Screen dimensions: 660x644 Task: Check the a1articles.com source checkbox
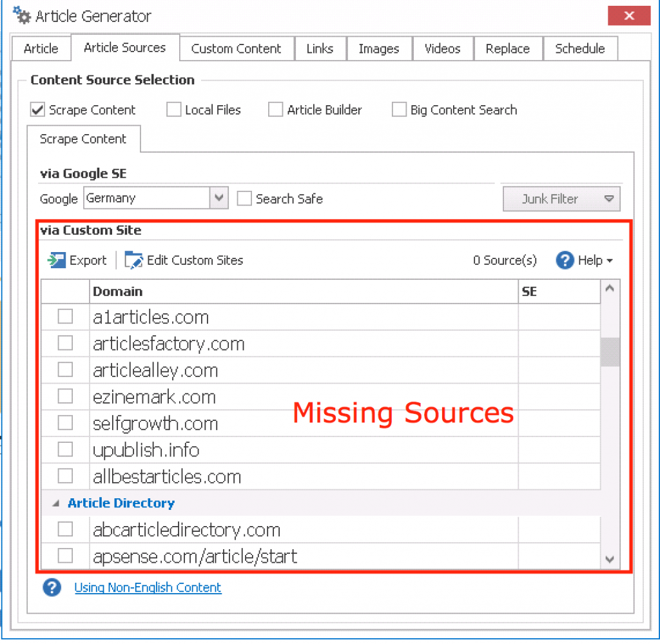(x=65, y=317)
